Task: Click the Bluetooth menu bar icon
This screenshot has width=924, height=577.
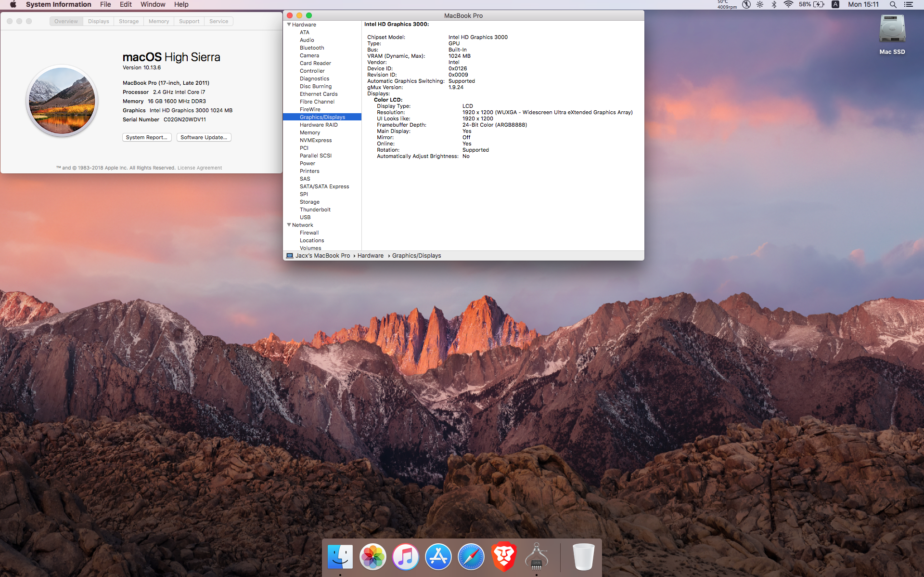Action: pyautogui.click(x=774, y=4)
